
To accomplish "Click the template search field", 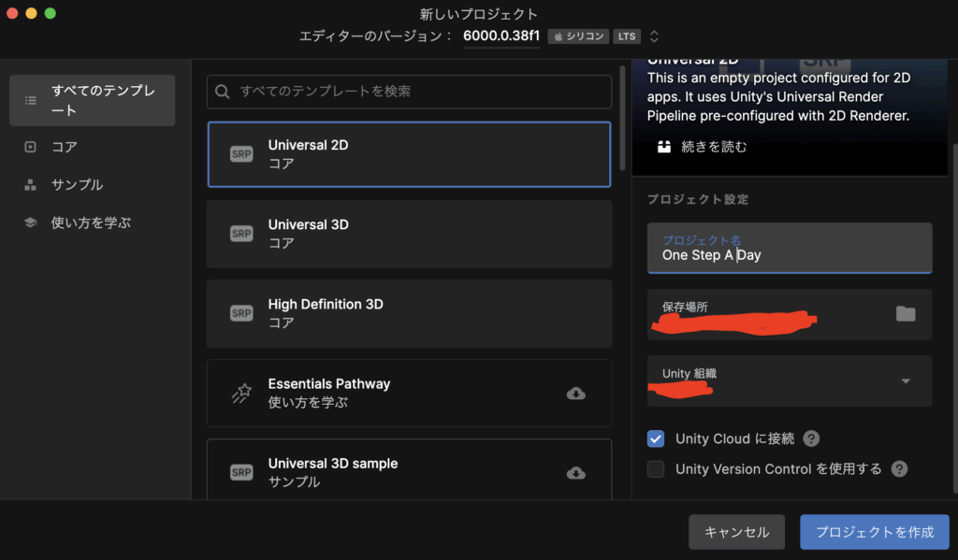I will [x=410, y=92].
